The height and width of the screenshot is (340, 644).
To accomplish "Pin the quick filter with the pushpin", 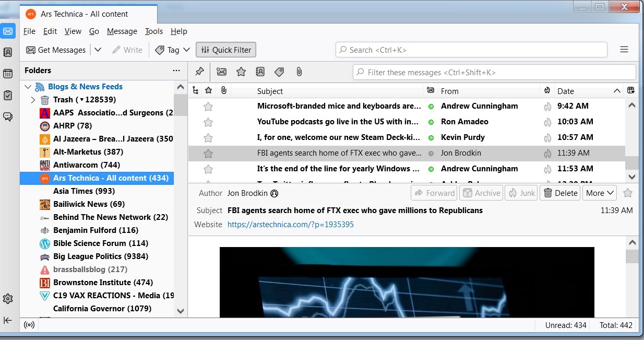I will coord(199,72).
